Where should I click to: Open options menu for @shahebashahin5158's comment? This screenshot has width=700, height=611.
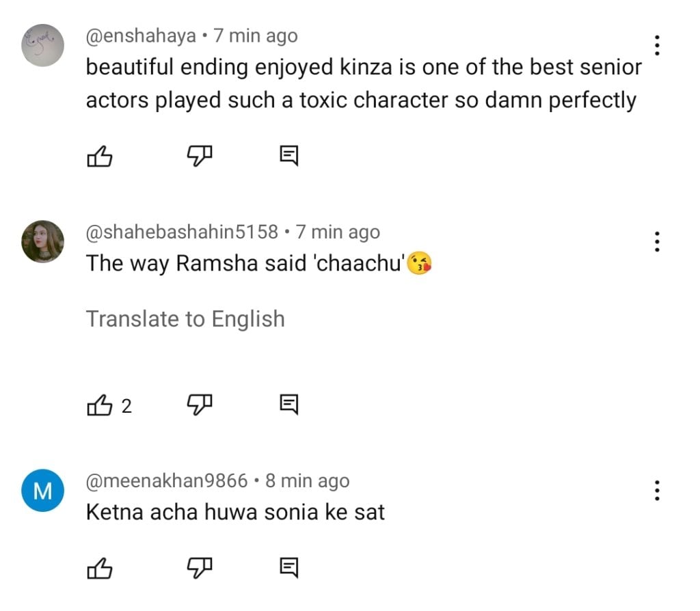pyautogui.click(x=657, y=241)
